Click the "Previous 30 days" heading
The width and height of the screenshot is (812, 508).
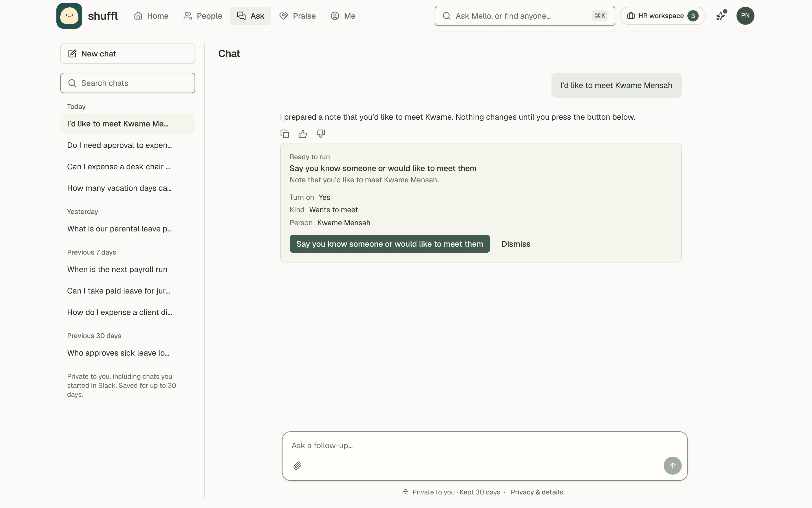[94, 336]
